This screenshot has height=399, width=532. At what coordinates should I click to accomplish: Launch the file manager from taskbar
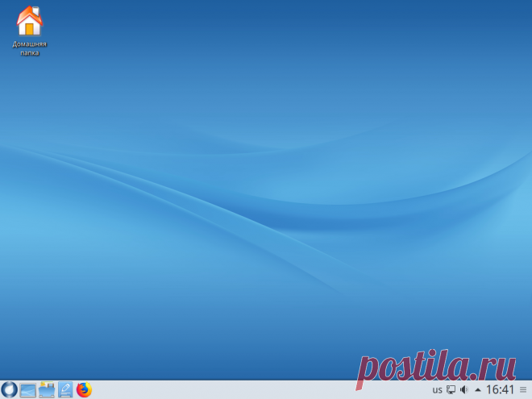(47, 389)
